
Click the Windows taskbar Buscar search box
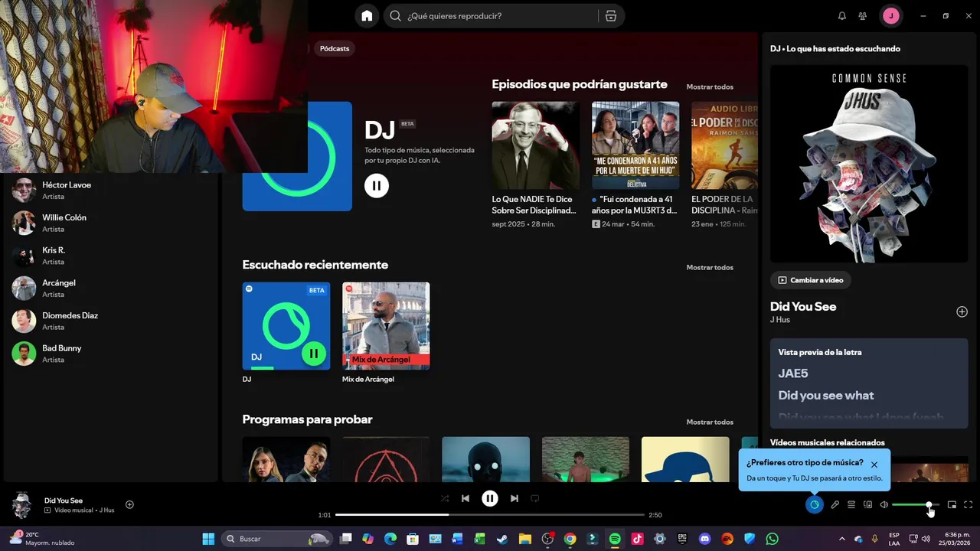tap(277, 539)
